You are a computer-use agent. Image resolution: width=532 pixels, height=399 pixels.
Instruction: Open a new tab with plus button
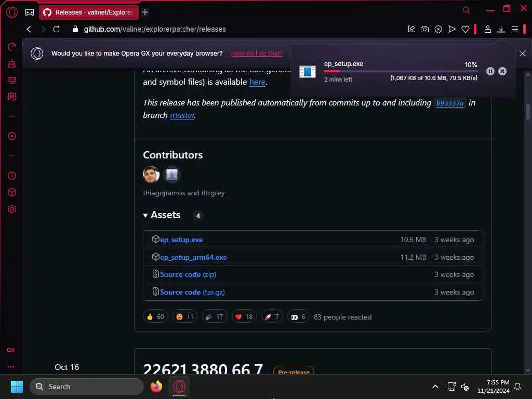[145, 12]
